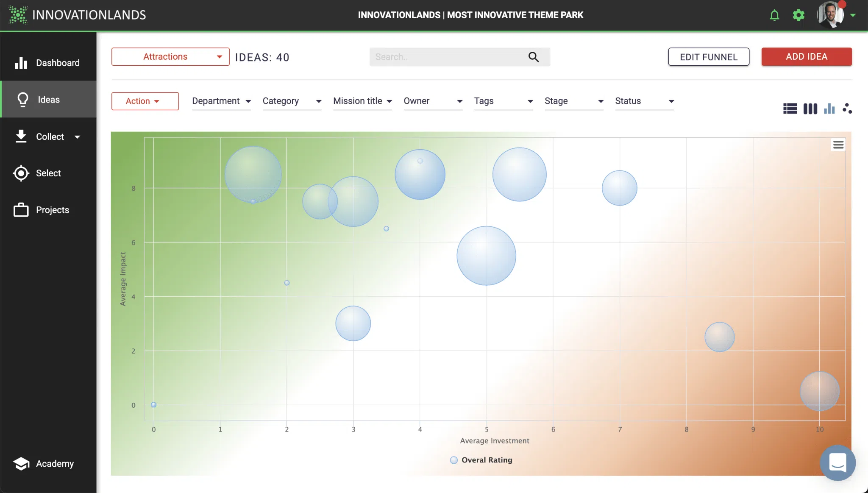
Task: Click the ADD IDEA button
Action: [x=807, y=57]
